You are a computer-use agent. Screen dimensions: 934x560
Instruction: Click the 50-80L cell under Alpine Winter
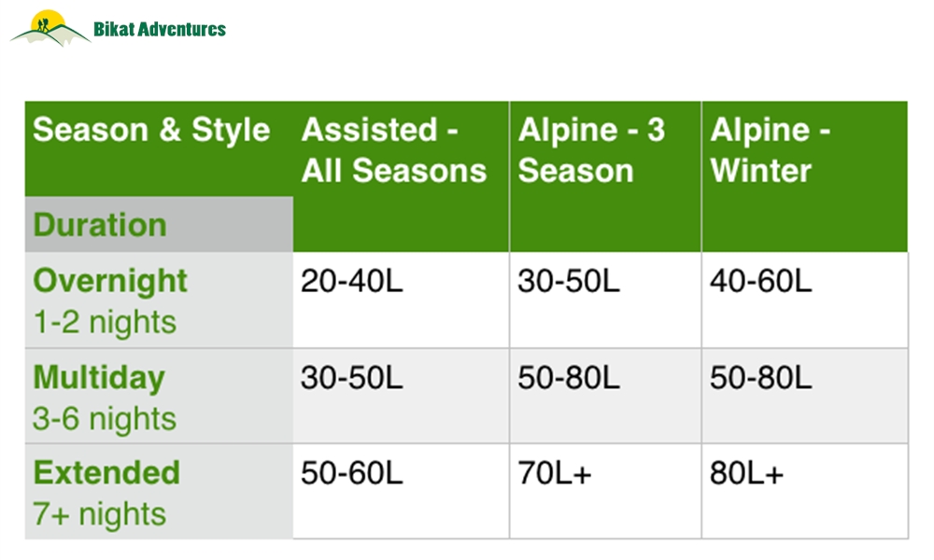tap(805, 397)
